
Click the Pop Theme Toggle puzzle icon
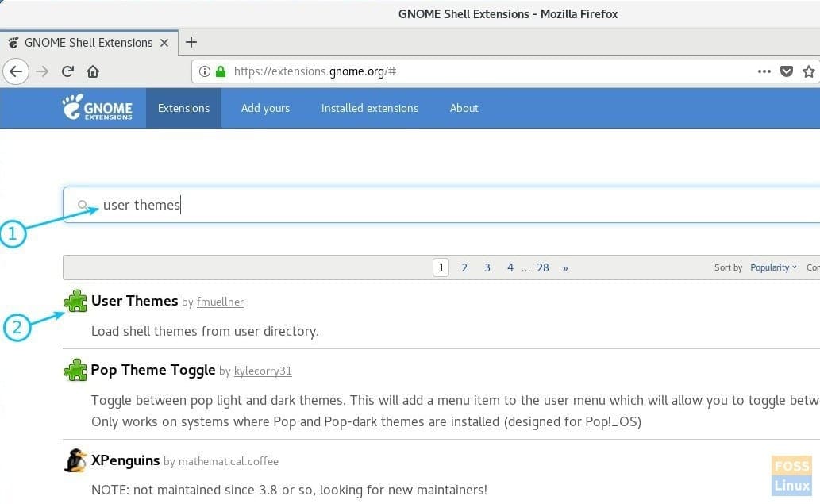[x=75, y=370]
